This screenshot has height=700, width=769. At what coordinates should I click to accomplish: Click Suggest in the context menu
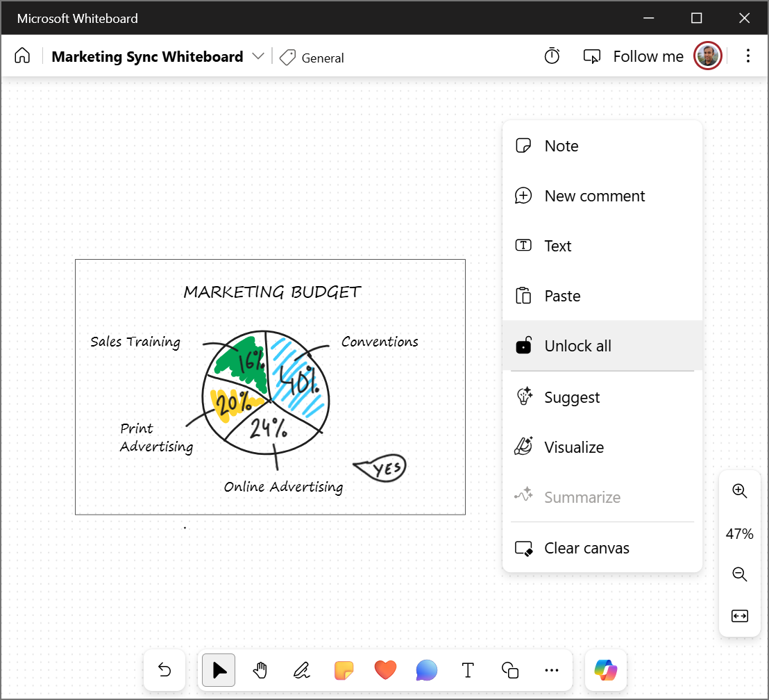[x=571, y=397]
